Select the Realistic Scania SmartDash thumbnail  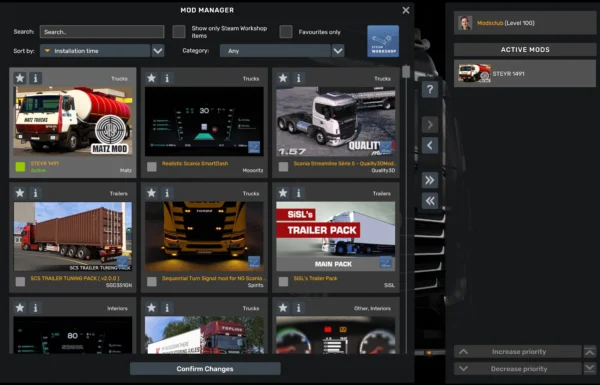pos(204,121)
